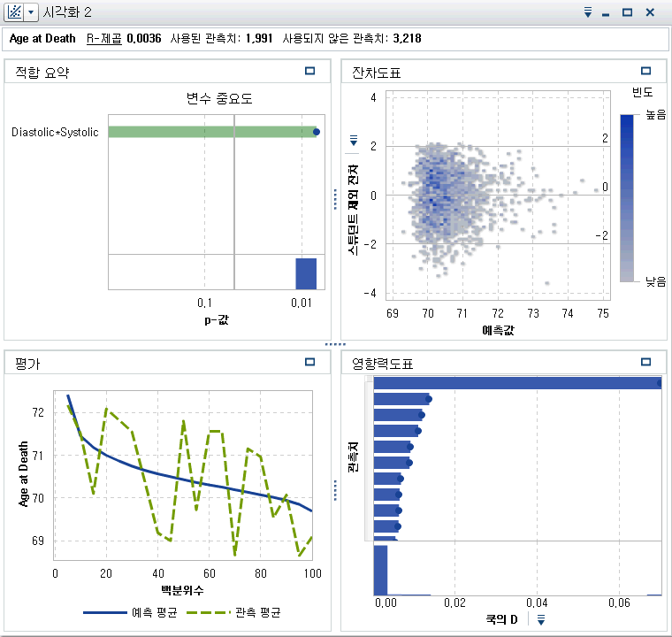Open the residual plot y-axis options dropdown

click(x=354, y=140)
